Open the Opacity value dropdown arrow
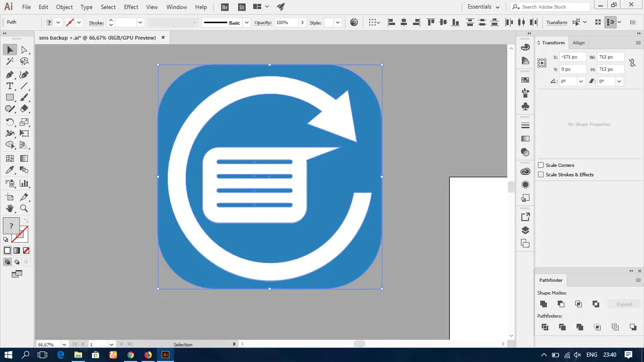Screen dimensions: 644x362 pos(302,23)
